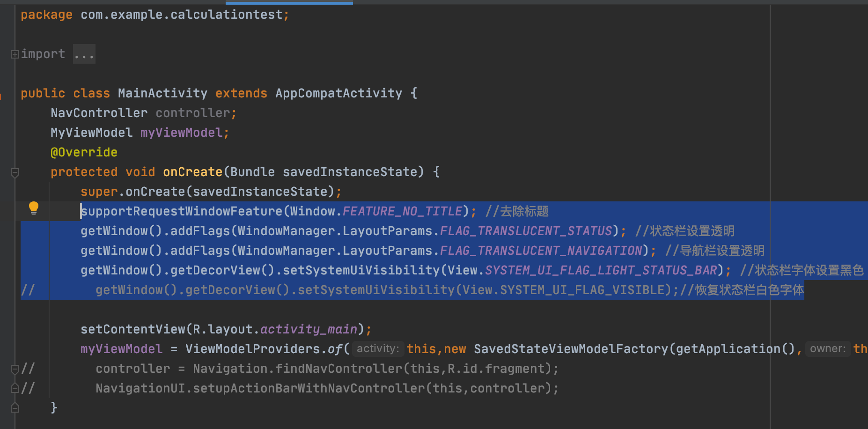Click the //状态栏设置透明 comment
Screen dimensions: 868x429
[685, 231]
